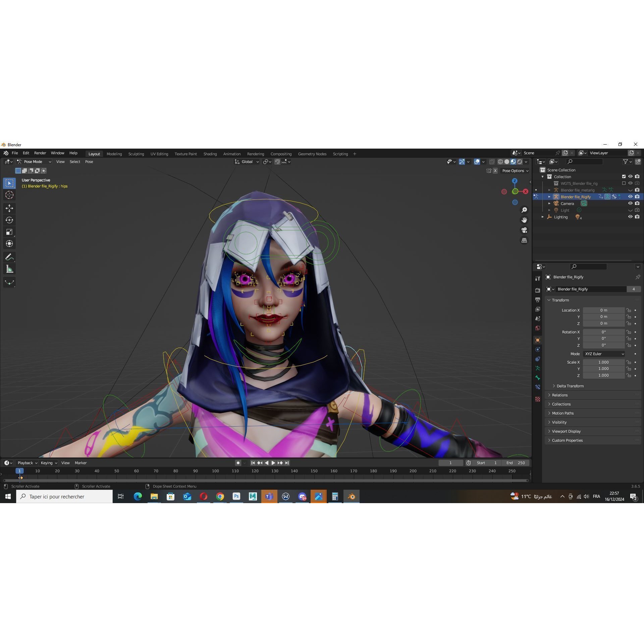
Task: Toggle X-axis mirror in pose options
Action: (495, 171)
